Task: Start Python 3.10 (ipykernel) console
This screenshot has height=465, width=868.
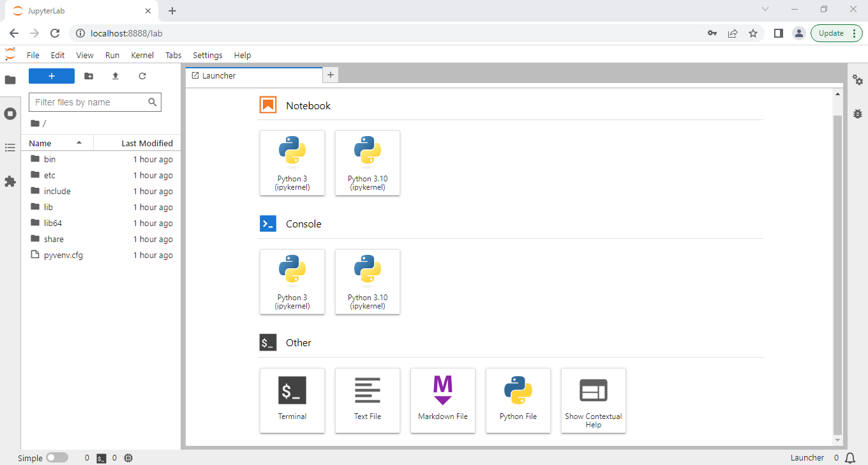Action: click(x=368, y=282)
